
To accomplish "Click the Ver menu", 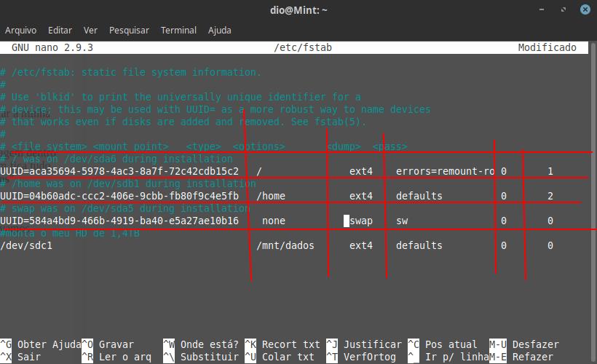I will click(90, 31).
